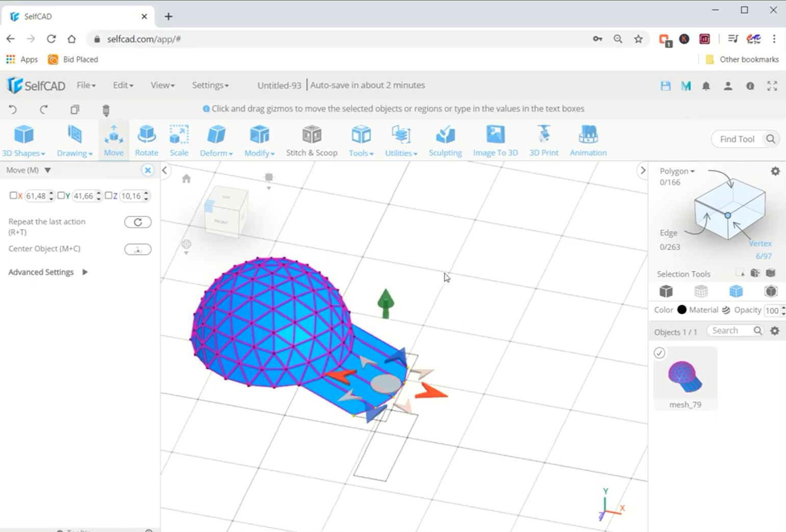786x532 pixels.
Task: Select the Move tool in toolbar
Action: click(x=113, y=140)
